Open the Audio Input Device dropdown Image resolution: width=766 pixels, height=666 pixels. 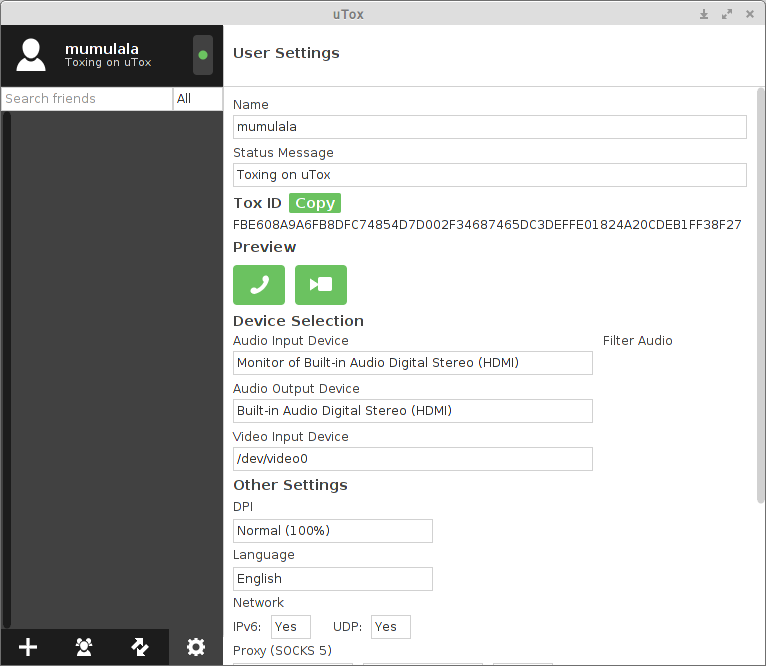tap(413, 363)
